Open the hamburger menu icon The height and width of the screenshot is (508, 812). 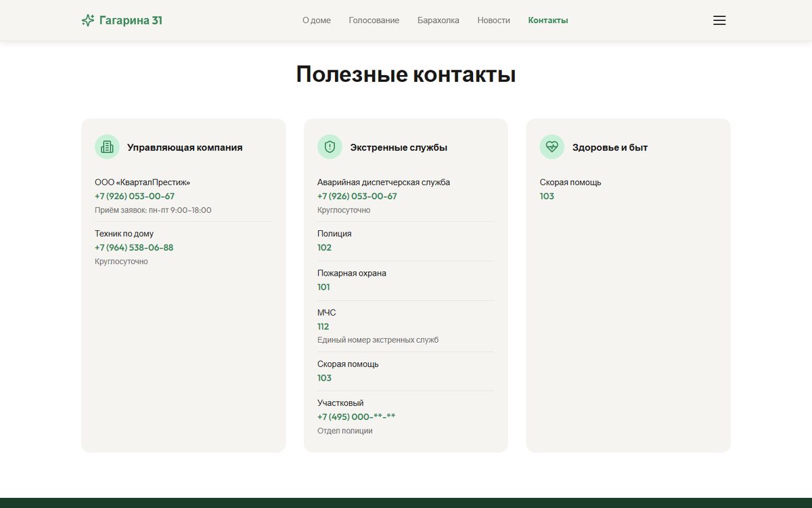click(x=719, y=20)
